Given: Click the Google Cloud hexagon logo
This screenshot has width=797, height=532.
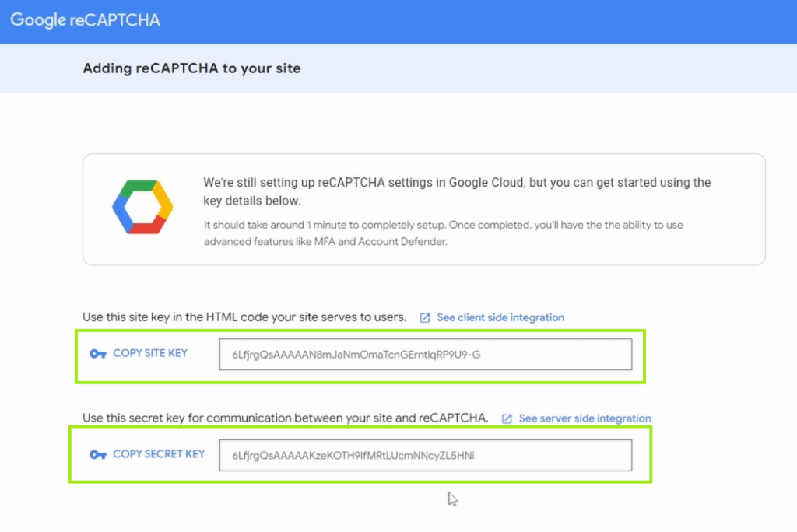Looking at the screenshot, I should coord(142,207).
